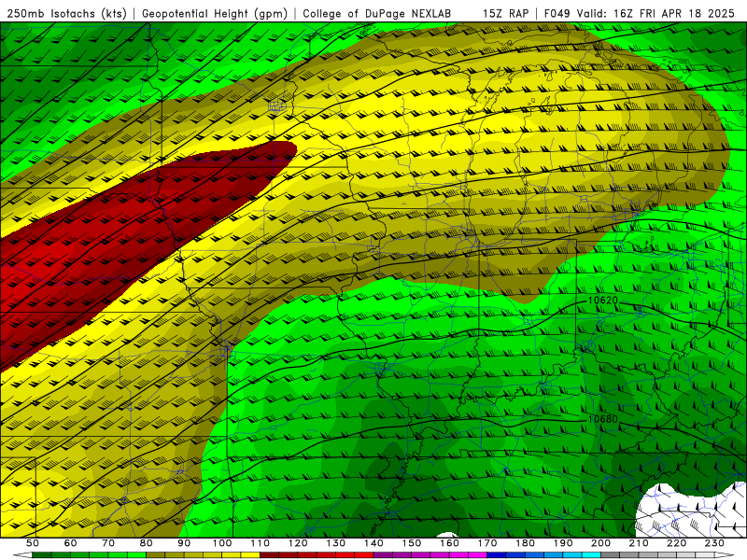
Task: Click the 140 label on the color scale
Action: click(x=373, y=543)
